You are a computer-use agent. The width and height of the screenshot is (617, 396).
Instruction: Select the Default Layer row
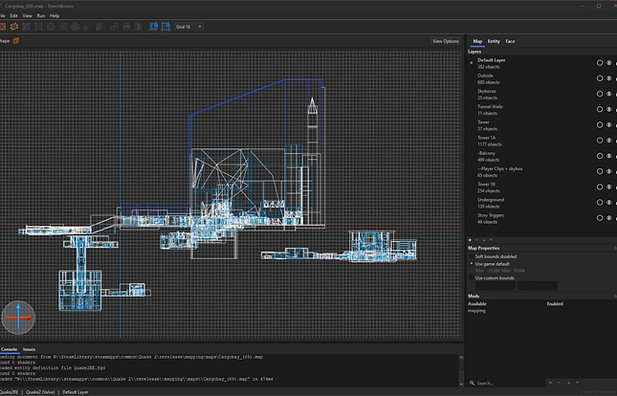point(541,63)
